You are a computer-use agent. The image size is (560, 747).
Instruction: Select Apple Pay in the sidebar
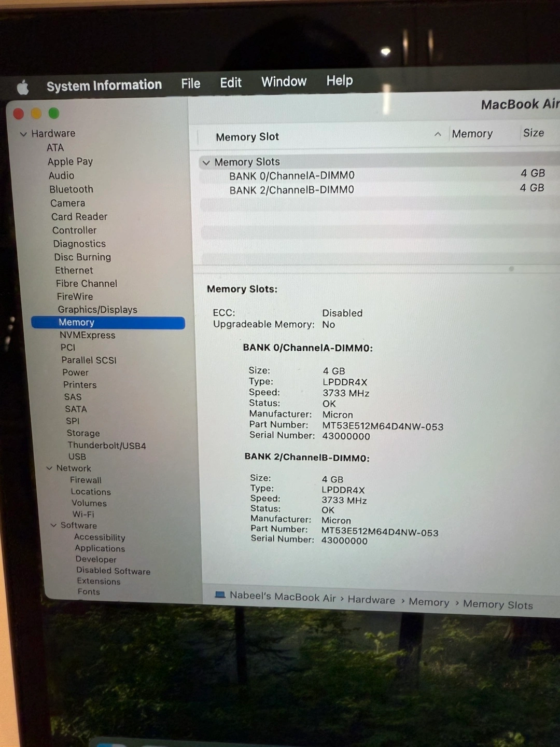70,161
